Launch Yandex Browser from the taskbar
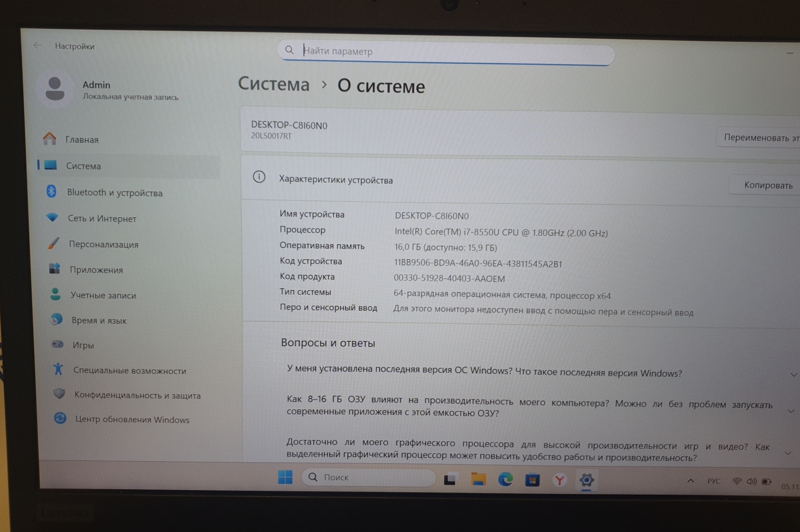The width and height of the screenshot is (800, 532). [x=559, y=479]
